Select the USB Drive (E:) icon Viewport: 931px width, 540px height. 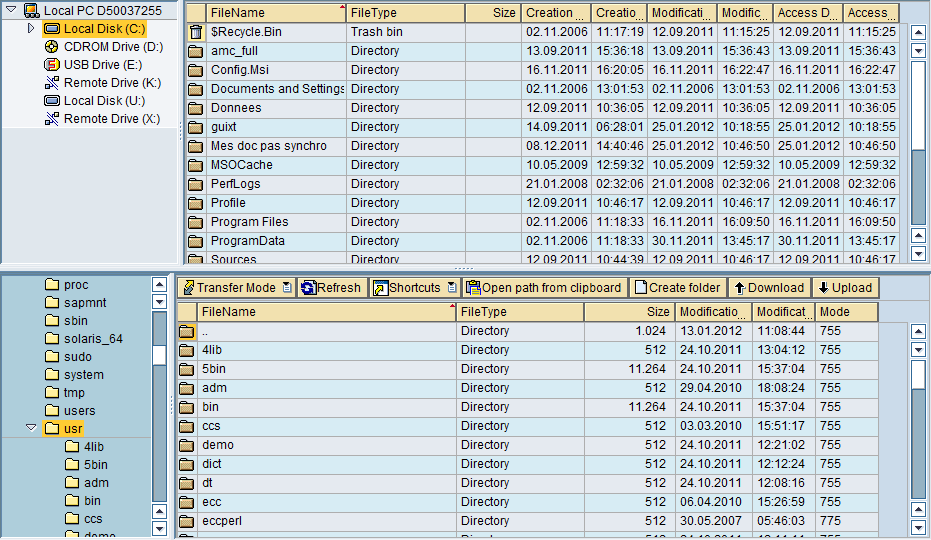pyautogui.click(x=52, y=65)
